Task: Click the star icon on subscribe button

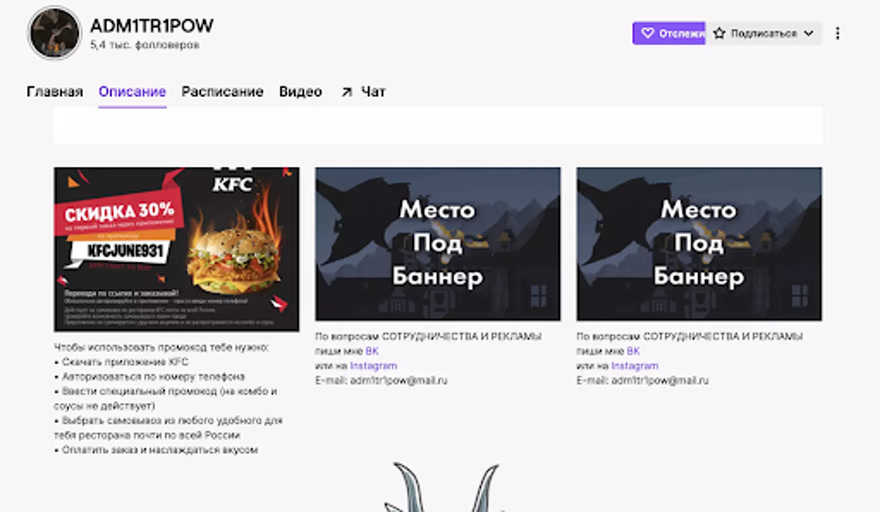Action: coord(719,33)
